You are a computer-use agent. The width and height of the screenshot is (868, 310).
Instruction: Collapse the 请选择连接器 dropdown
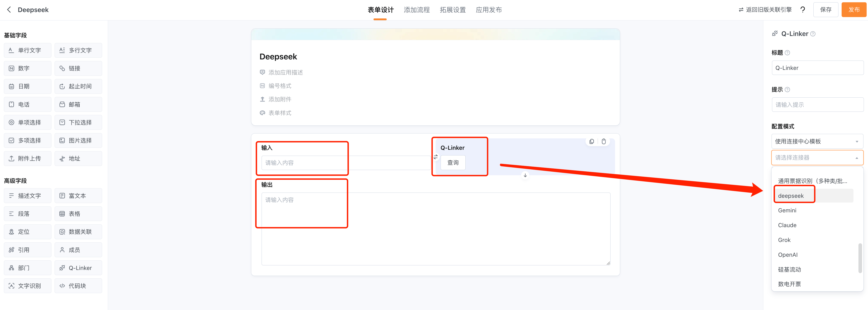817,158
